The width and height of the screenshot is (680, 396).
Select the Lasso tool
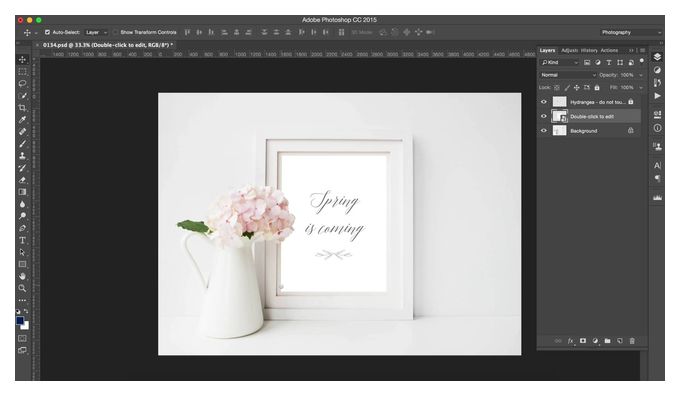point(23,83)
